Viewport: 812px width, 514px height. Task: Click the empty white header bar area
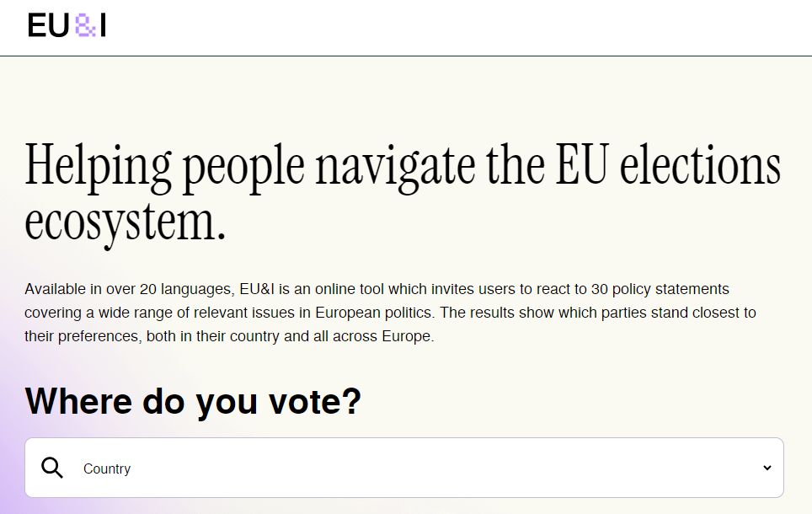pyautogui.click(x=455, y=27)
